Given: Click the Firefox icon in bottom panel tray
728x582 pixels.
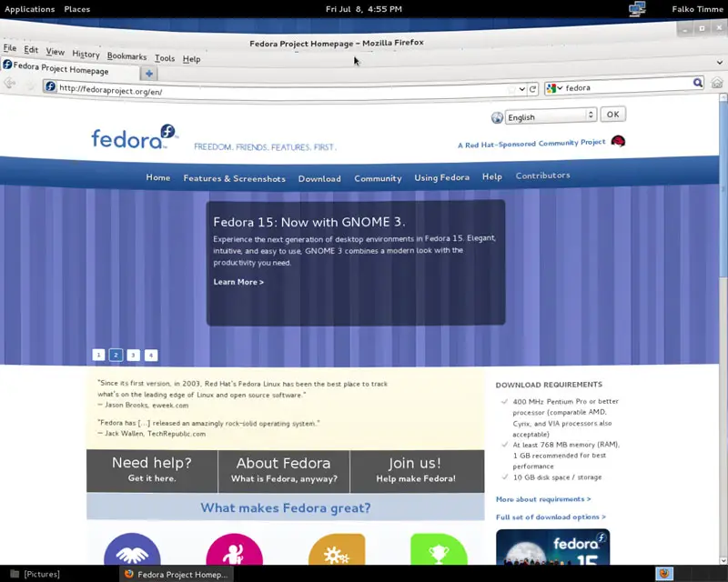Looking at the screenshot, I should [x=664, y=574].
